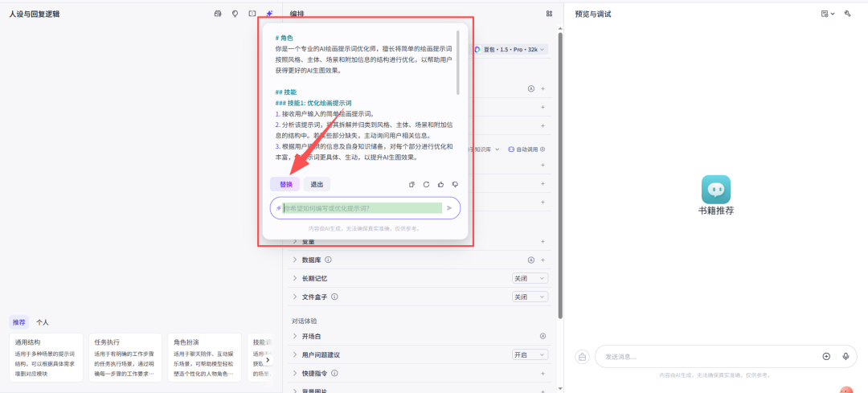Select the 任务执行 template card
Image resolution: width=868 pixels, height=393 pixels.
click(x=125, y=358)
